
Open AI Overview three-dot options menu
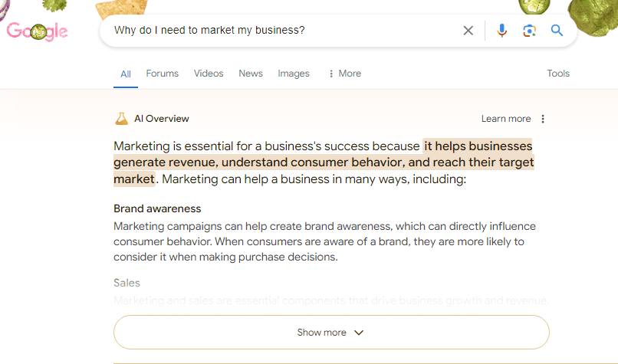coord(543,119)
